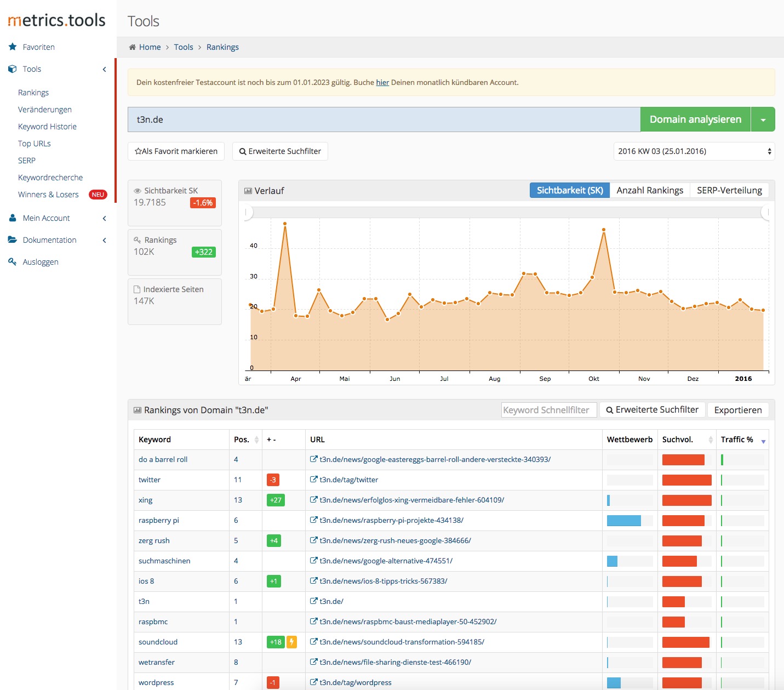The width and height of the screenshot is (784, 690).
Task: Click the chart icon beside Verlauf
Action: tap(248, 191)
